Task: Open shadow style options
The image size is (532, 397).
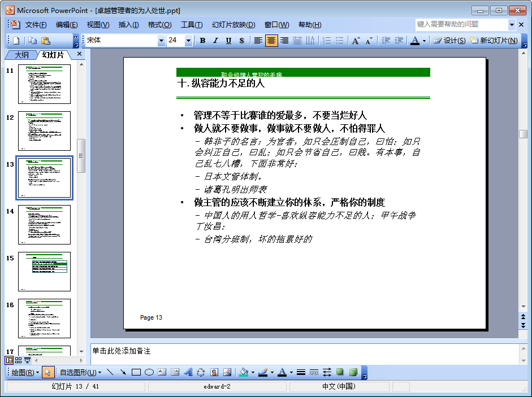Action: 340,372
